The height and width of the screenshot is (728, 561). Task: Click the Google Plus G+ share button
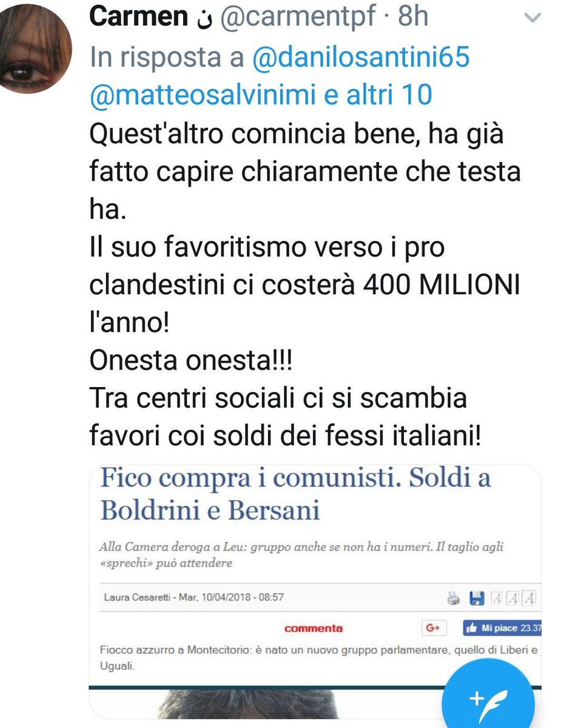434,629
